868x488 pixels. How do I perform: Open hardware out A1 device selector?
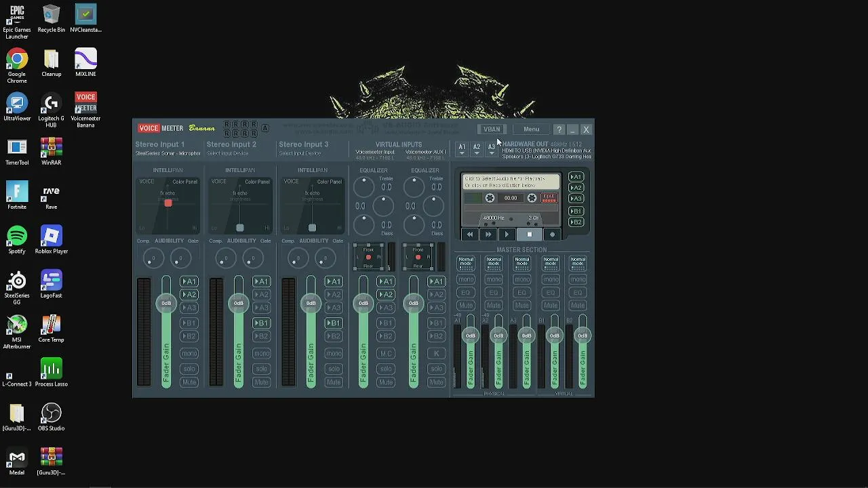click(462, 149)
